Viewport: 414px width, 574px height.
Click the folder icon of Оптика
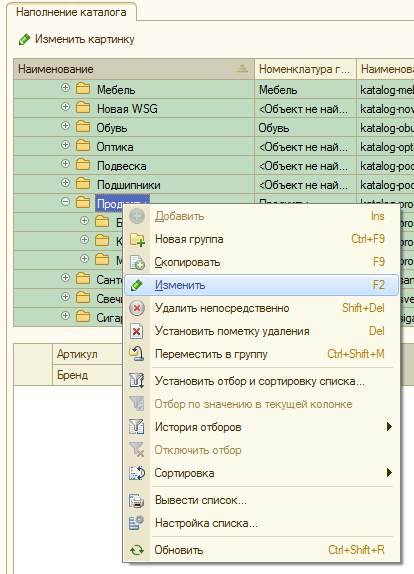tap(83, 146)
